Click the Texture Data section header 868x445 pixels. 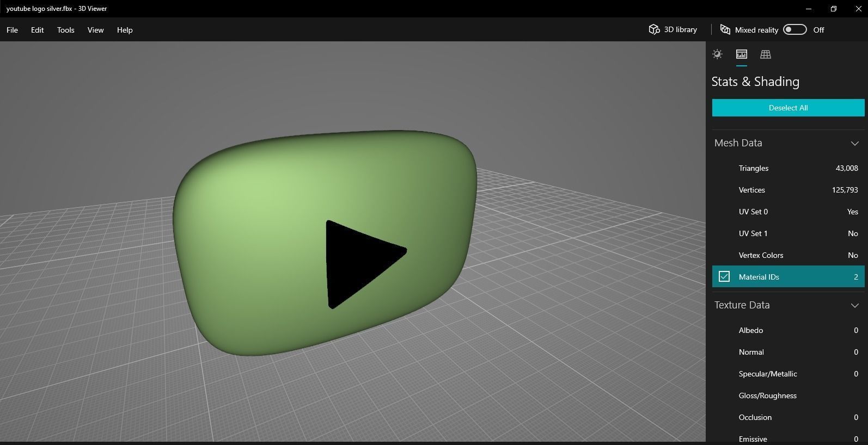click(x=788, y=305)
